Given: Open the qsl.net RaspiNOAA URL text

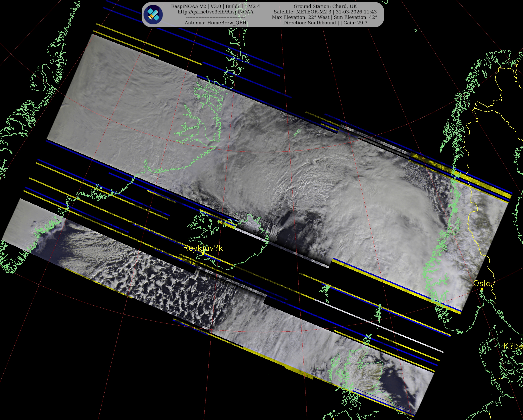Looking at the screenshot, I should 215,12.
